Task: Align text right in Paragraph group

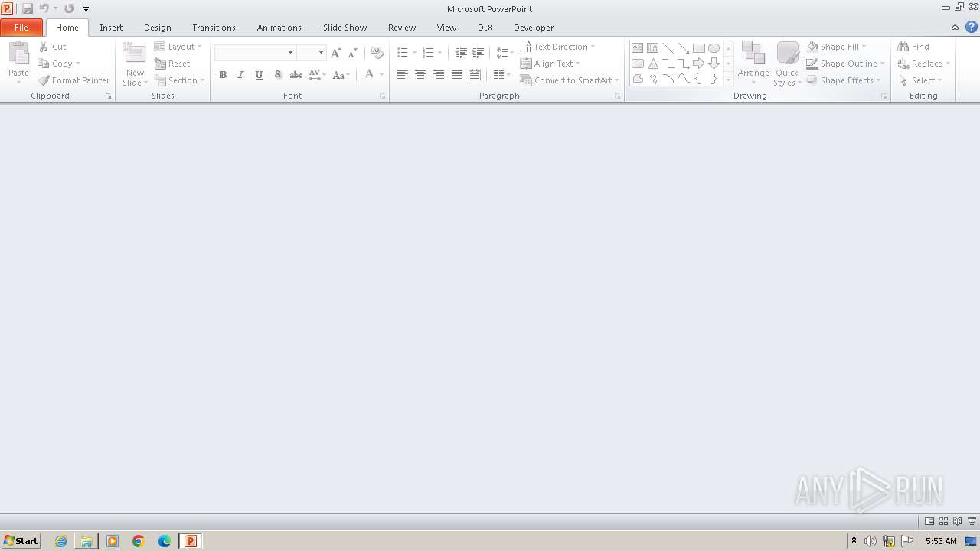Action: click(439, 75)
